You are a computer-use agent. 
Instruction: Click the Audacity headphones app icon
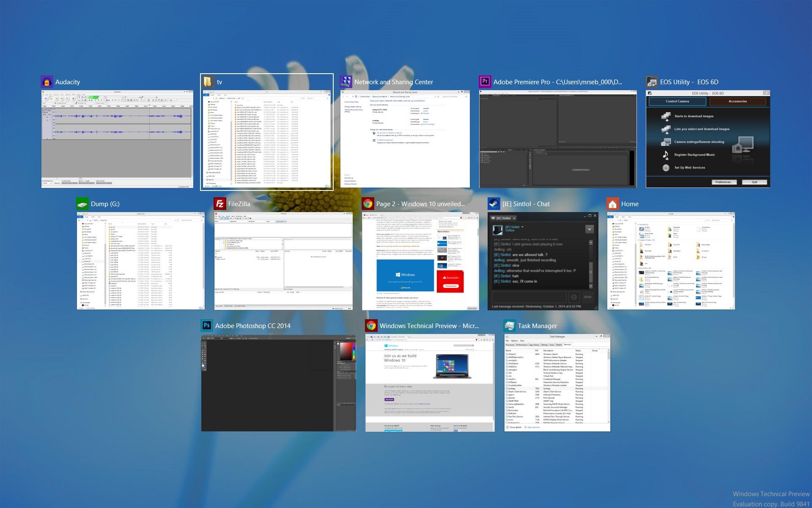pyautogui.click(x=47, y=82)
